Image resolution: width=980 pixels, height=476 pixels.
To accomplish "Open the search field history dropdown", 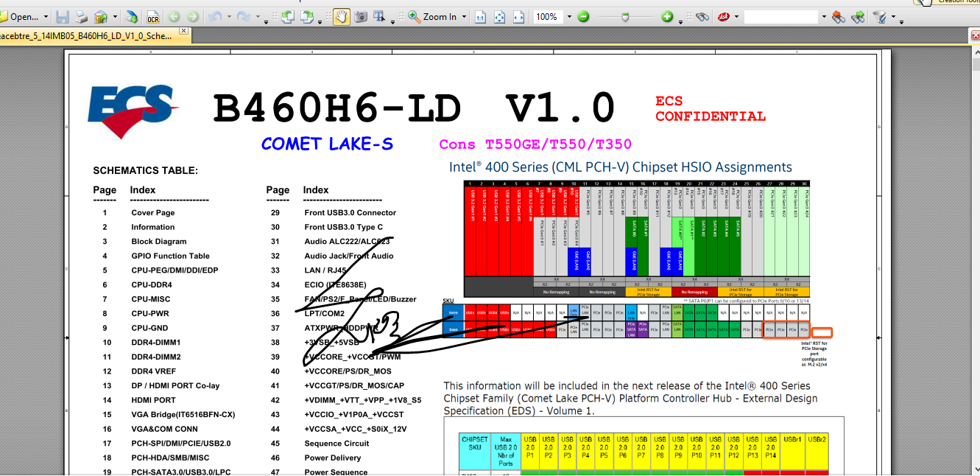I will (x=824, y=17).
